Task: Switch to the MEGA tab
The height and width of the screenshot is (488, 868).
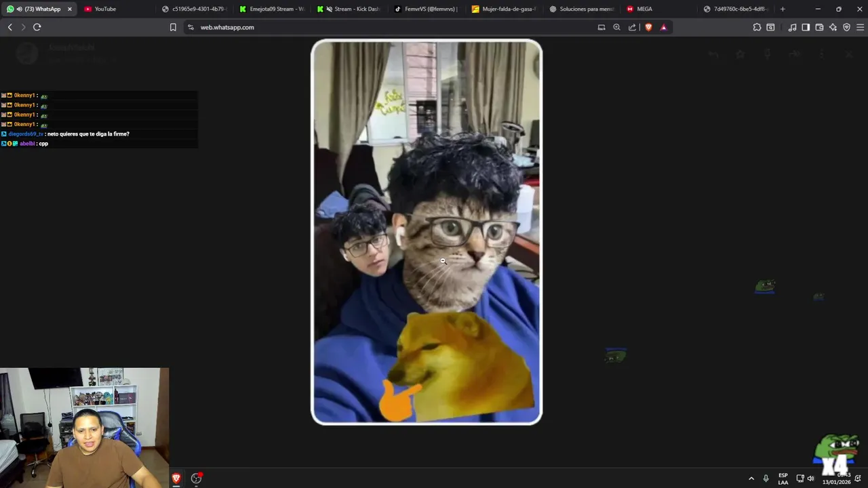Action: pos(658,9)
